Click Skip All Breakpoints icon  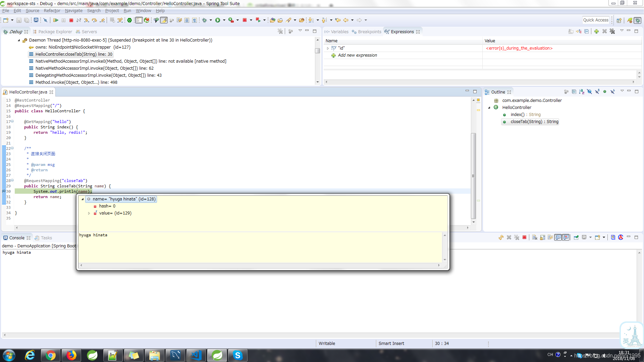pyautogui.click(x=45, y=20)
